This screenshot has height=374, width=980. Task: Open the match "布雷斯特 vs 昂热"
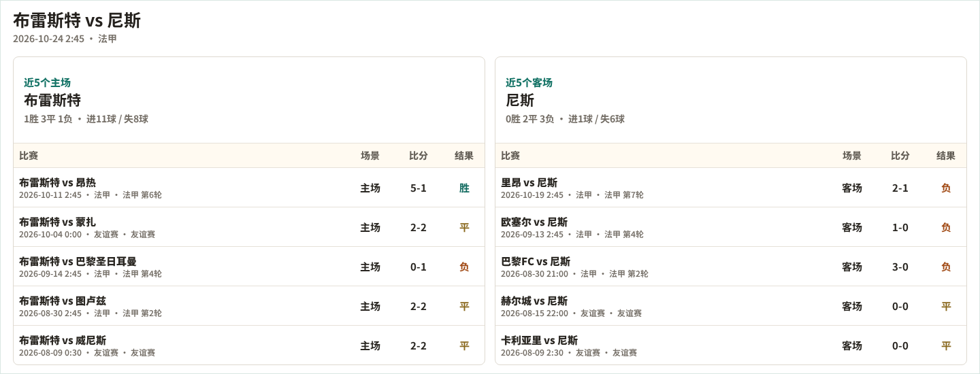click(x=57, y=182)
